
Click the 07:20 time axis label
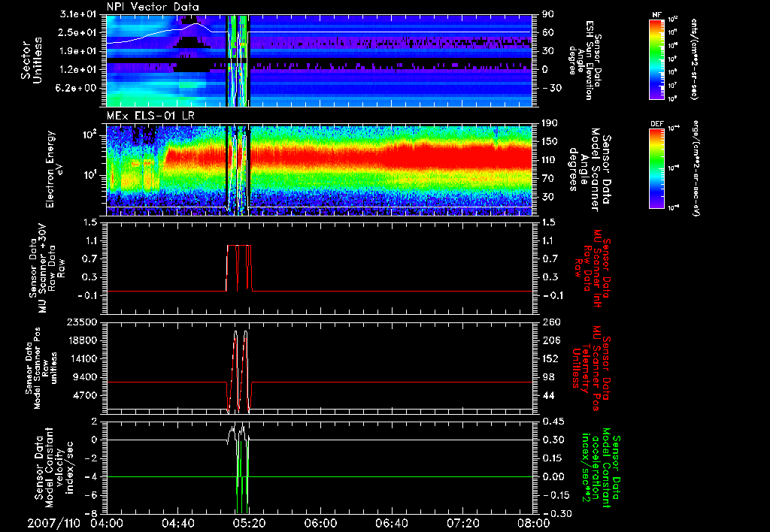pos(462,523)
